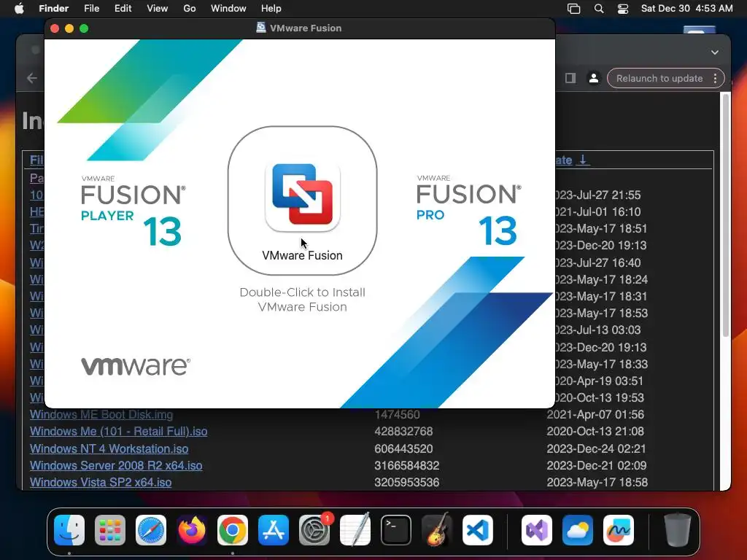Open the Trash in the Dock

click(x=678, y=530)
